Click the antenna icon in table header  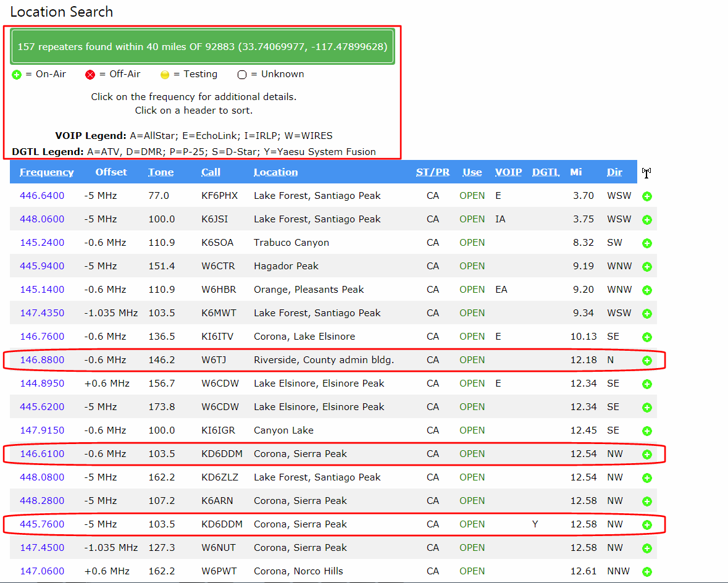pyautogui.click(x=646, y=173)
